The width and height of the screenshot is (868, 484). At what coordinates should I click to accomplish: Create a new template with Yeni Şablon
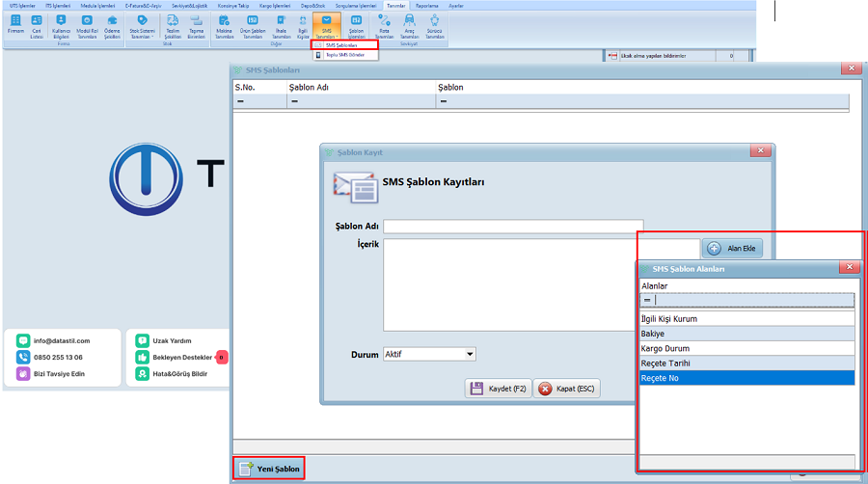click(x=269, y=469)
